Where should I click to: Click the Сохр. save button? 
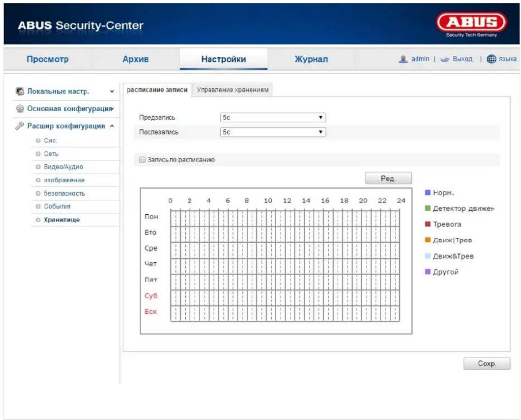487,364
